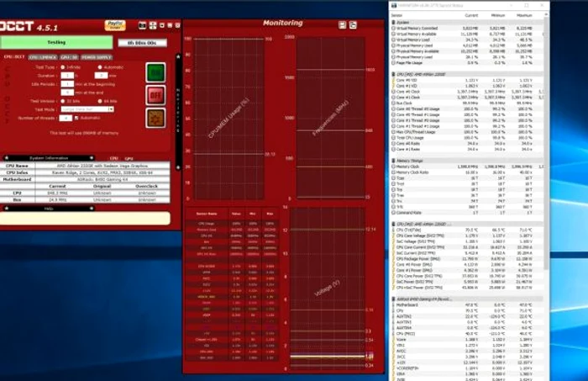Toggle the Automatic checkbox for number of threads

[x=76, y=118]
